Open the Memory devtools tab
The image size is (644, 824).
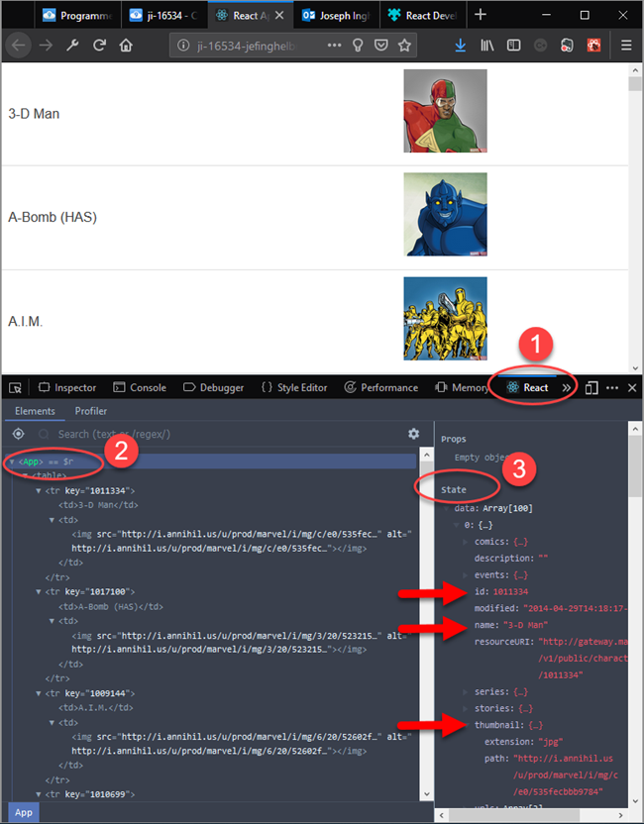coord(462,388)
